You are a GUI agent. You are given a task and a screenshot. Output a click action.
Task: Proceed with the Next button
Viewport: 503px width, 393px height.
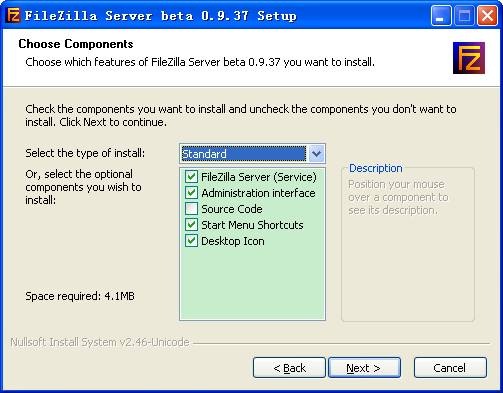pyautogui.click(x=364, y=368)
